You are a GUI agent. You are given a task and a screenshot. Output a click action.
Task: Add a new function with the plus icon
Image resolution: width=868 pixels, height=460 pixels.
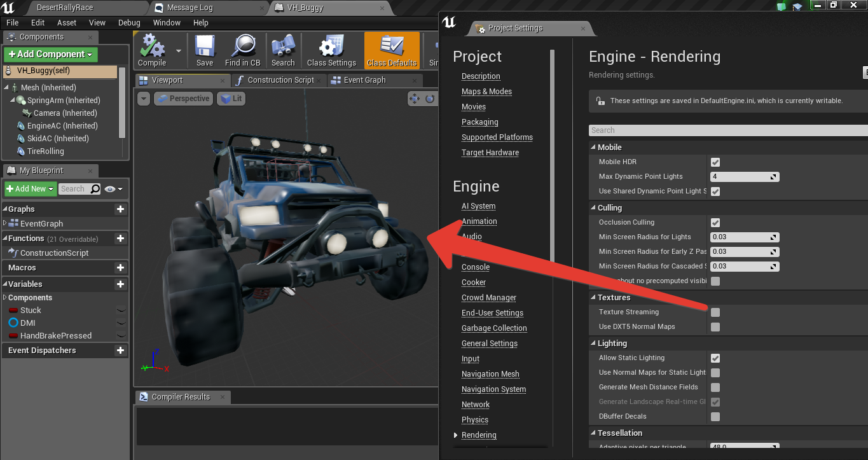[120, 239]
